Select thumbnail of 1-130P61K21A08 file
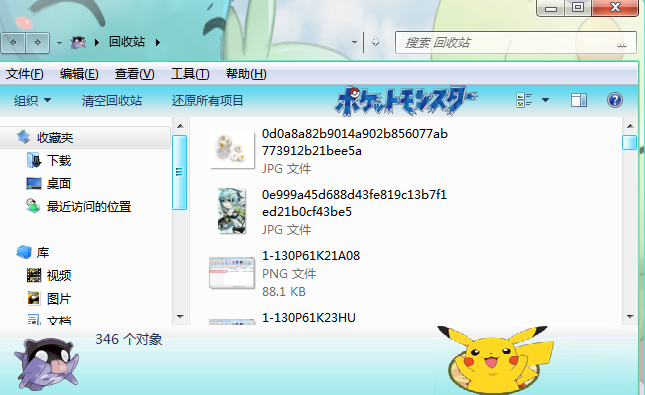The height and width of the screenshot is (395, 645). pyautogui.click(x=232, y=273)
